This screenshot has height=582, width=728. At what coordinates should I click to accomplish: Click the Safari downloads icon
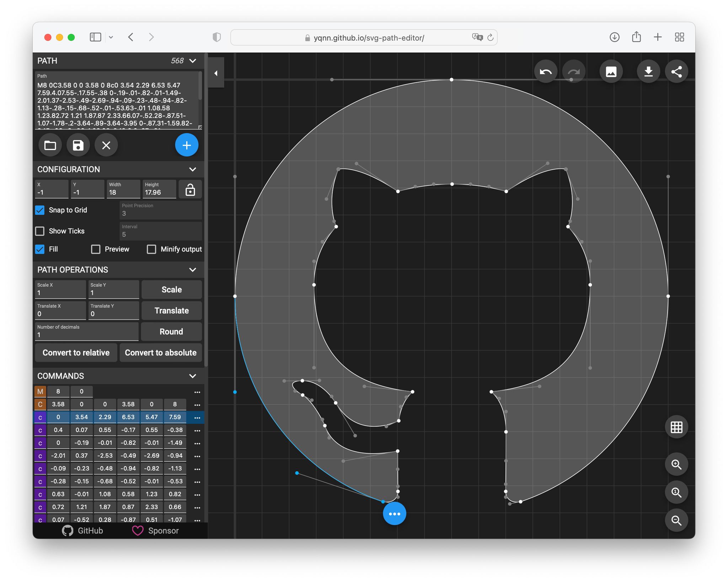[615, 37]
